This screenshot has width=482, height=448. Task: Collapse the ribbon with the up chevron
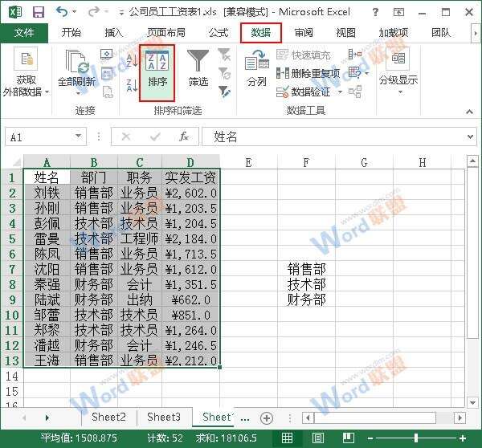tap(469, 112)
